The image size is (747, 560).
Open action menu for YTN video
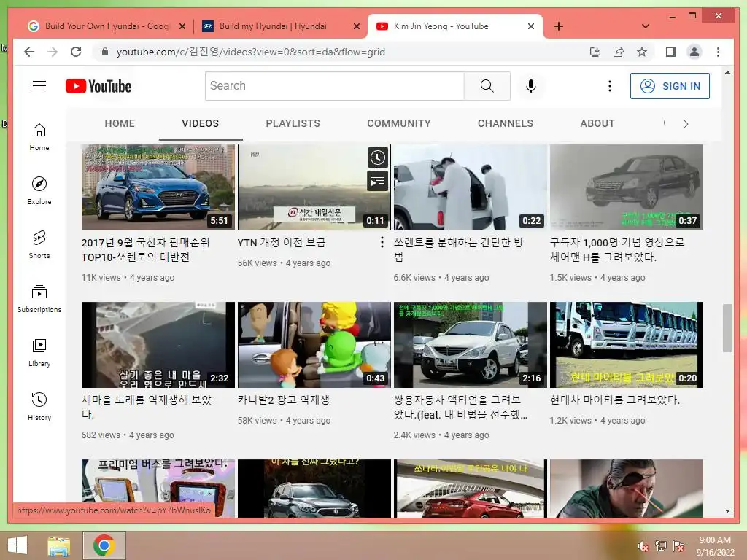tap(382, 242)
